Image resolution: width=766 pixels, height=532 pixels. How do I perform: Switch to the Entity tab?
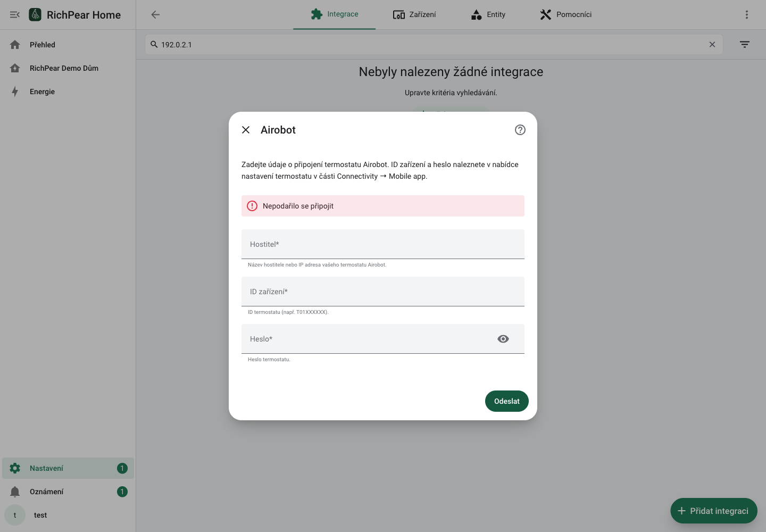point(488,14)
